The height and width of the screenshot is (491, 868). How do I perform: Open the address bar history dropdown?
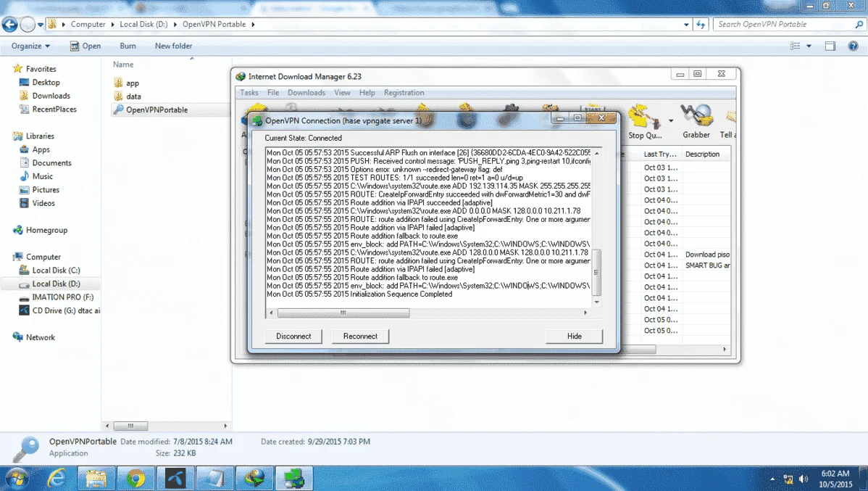pyautogui.click(x=686, y=25)
